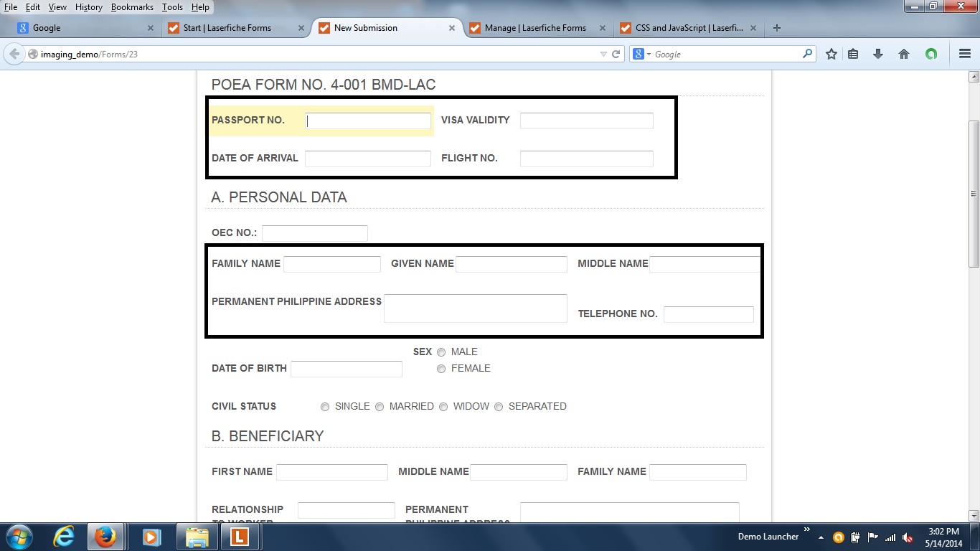Open the taskbar clock and date
This screenshot has width=980, height=551.
pyautogui.click(x=943, y=537)
